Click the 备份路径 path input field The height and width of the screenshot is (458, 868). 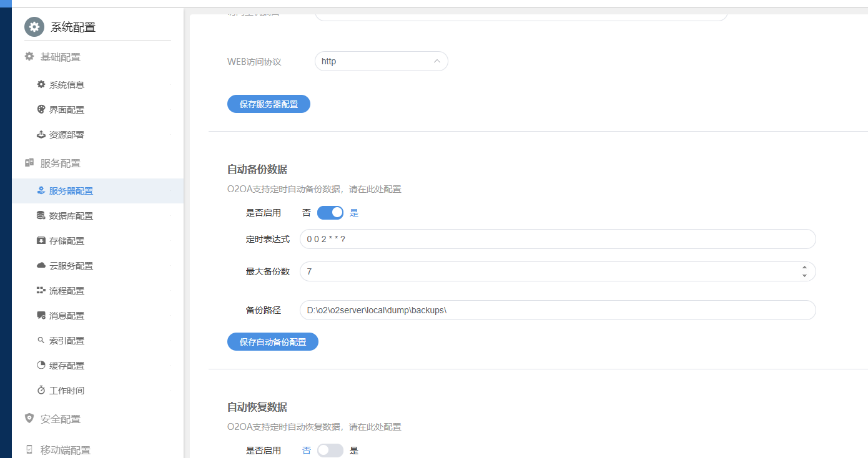point(558,310)
